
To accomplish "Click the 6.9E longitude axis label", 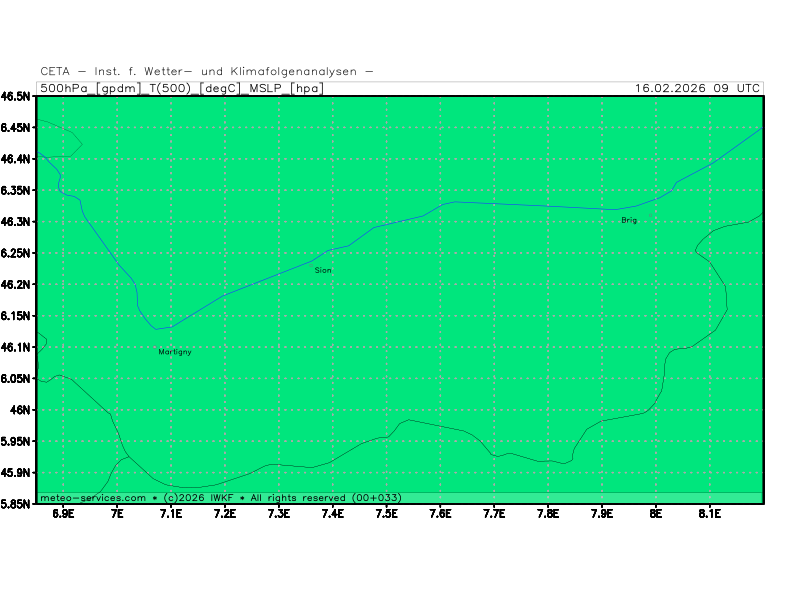I will click(x=63, y=514).
